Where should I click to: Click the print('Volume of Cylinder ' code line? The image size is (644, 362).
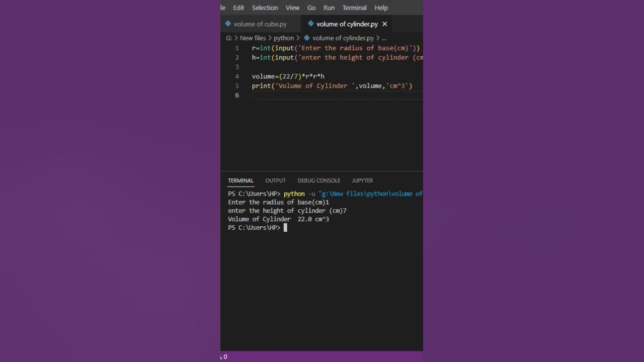[x=332, y=86]
